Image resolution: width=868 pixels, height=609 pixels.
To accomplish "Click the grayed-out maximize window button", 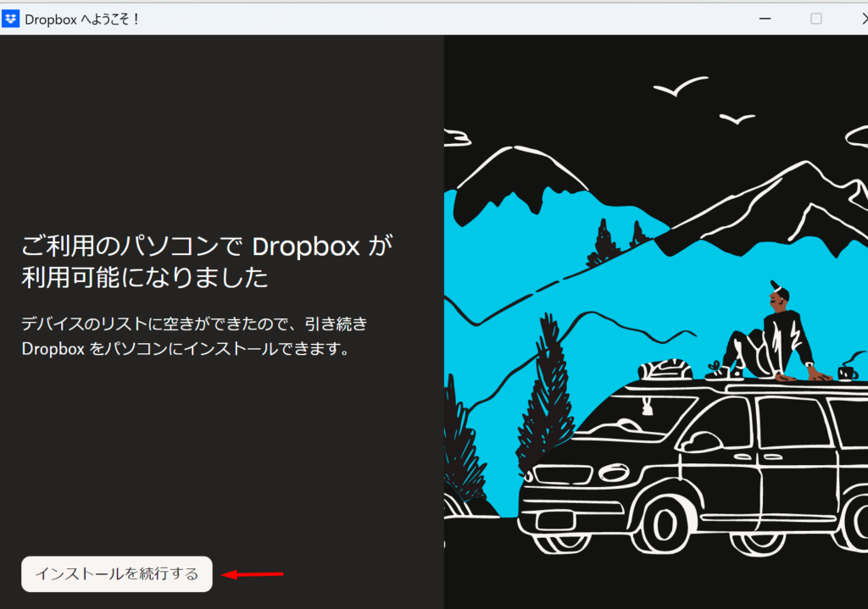I will (x=815, y=19).
